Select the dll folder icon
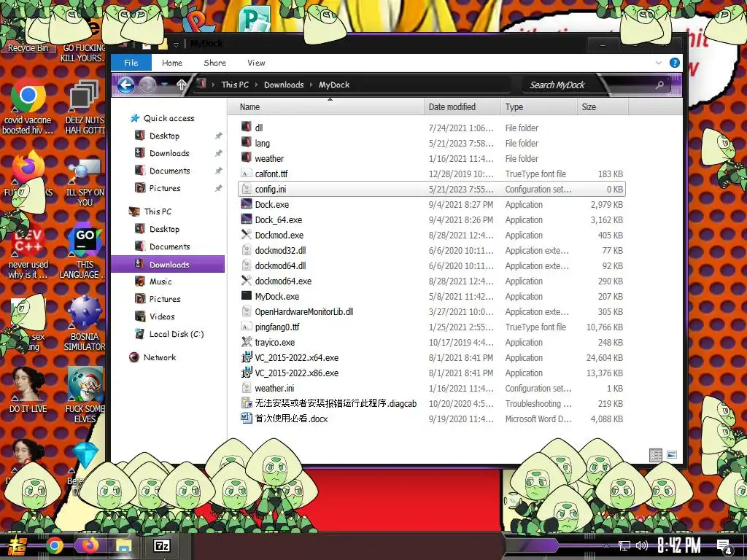Image resolution: width=747 pixels, height=560 pixels. pyautogui.click(x=247, y=127)
